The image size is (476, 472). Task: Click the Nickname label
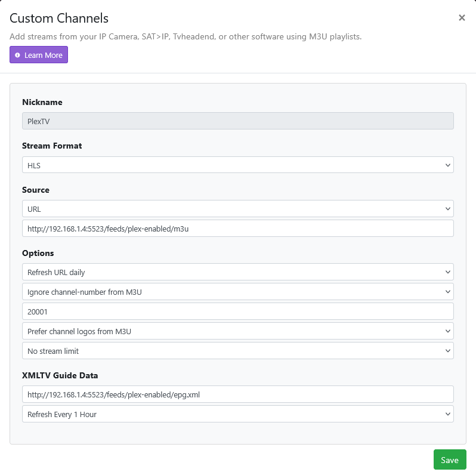pos(42,102)
